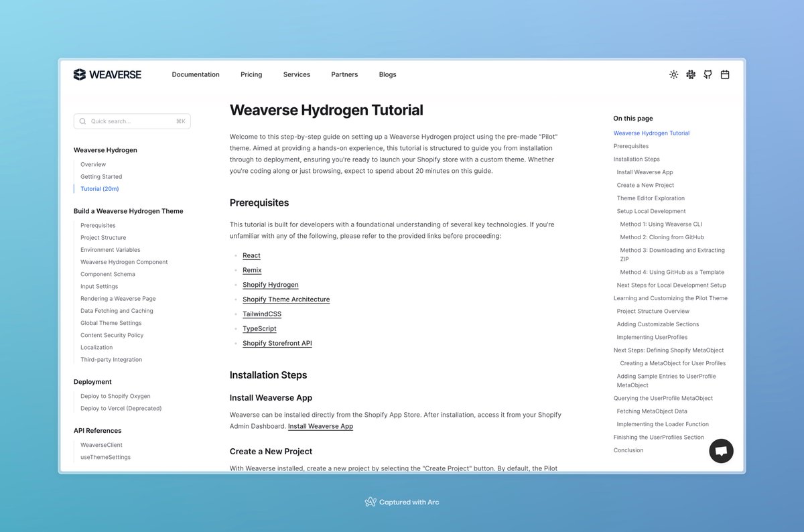Open the Blogs nav item
804x532 pixels.
(x=387, y=74)
